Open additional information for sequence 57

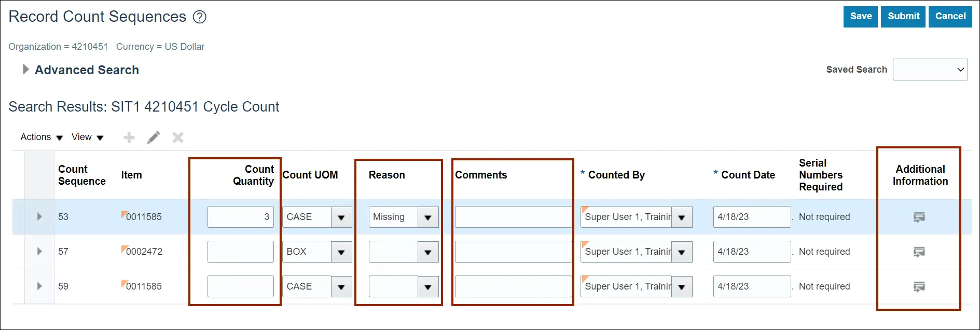click(x=919, y=252)
